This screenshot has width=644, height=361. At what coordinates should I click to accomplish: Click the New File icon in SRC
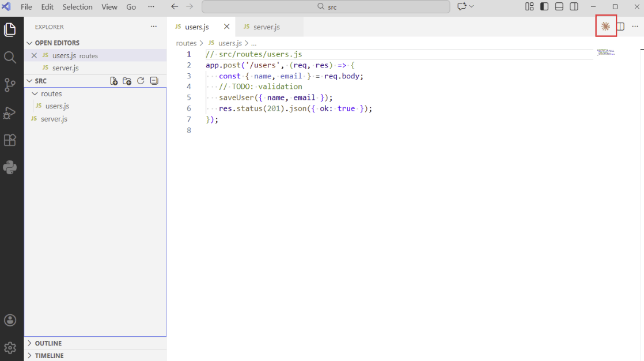pyautogui.click(x=114, y=81)
